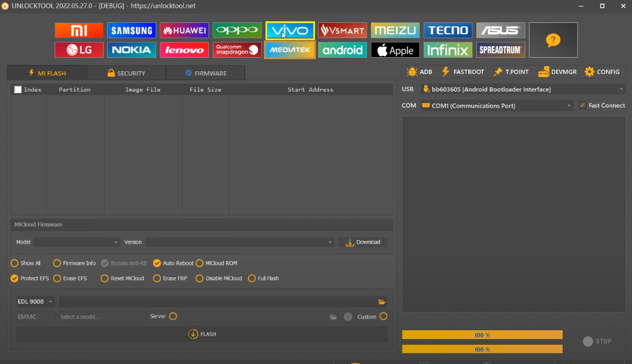This screenshot has height=364, width=632.
Task: Open the ADB tools
Action: point(420,72)
